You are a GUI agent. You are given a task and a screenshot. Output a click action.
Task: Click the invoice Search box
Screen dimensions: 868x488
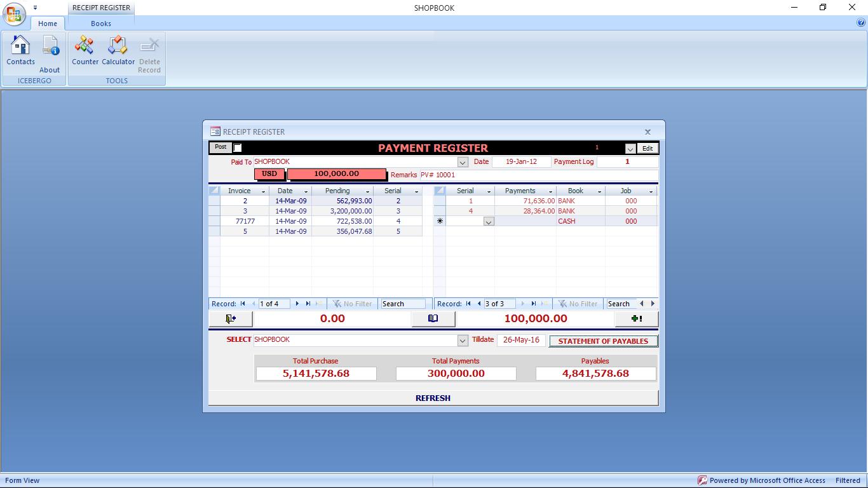pyautogui.click(x=403, y=304)
